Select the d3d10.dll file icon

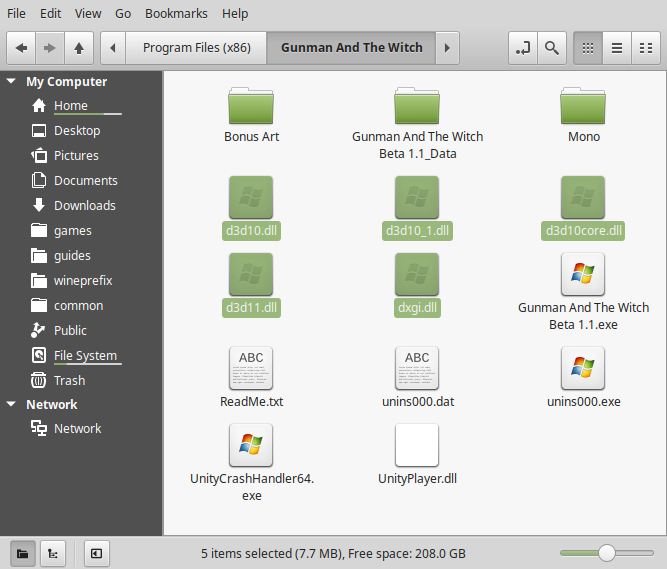pyautogui.click(x=251, y=197)
